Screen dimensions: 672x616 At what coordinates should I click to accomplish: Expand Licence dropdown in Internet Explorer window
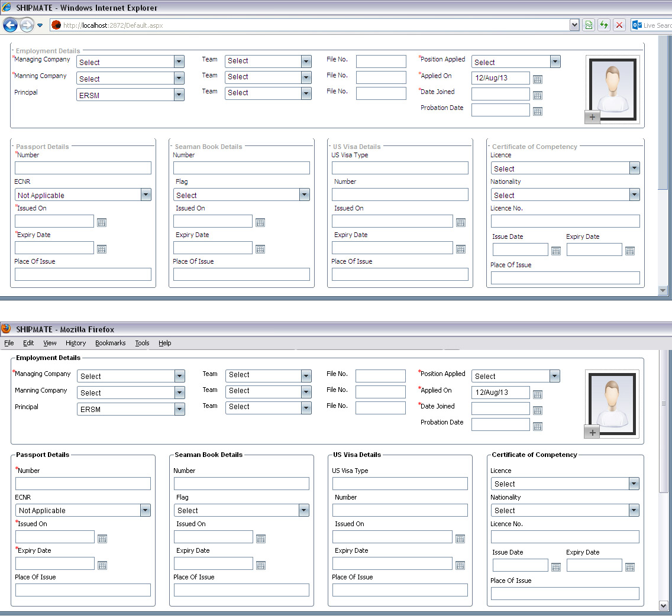tap(634, 168)
